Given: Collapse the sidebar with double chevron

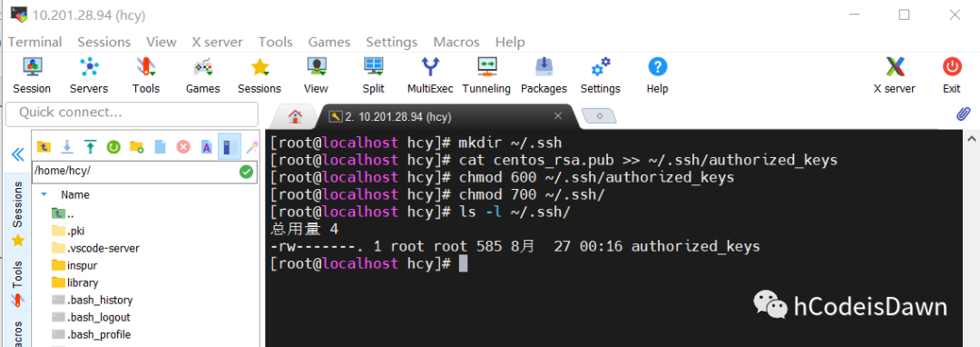Looking at the screenshot, I should pyautogui.click(x=17, y=155).
